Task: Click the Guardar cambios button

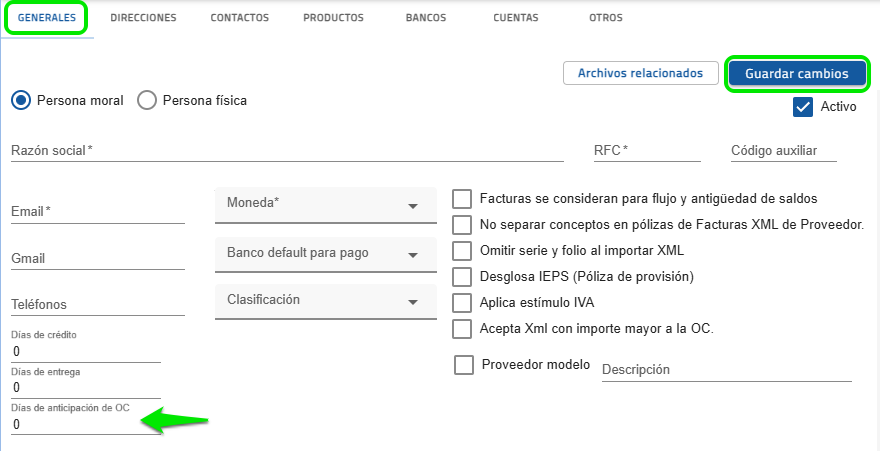Action: tap(796, 74)
